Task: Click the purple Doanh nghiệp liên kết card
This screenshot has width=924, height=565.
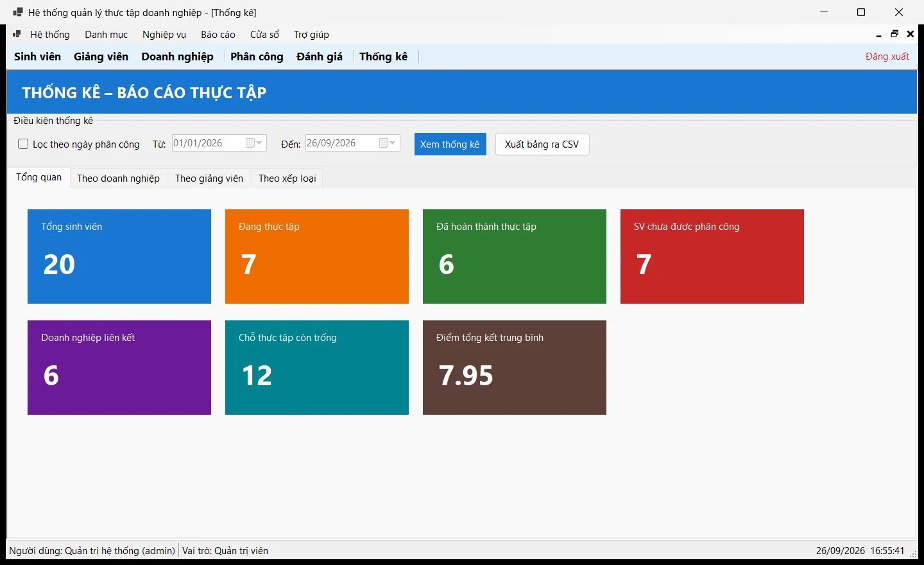Action: coord(119,368)
